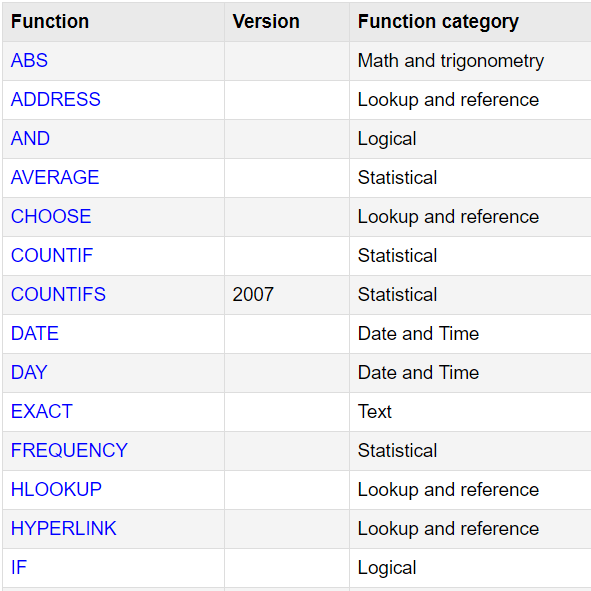Open the HLOOKUP function link
This screenshot has width=591, height=591.
point(56,490)
